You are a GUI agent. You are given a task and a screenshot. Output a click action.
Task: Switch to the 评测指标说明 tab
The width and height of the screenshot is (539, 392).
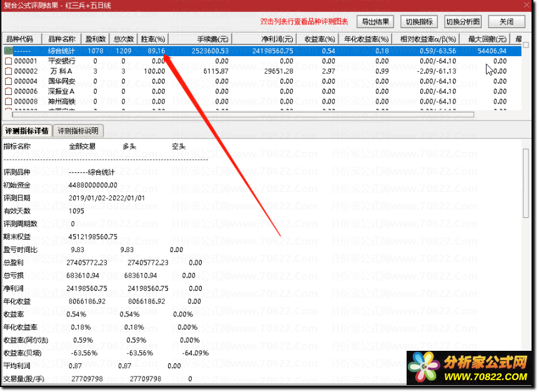click(x=78, y=131)
